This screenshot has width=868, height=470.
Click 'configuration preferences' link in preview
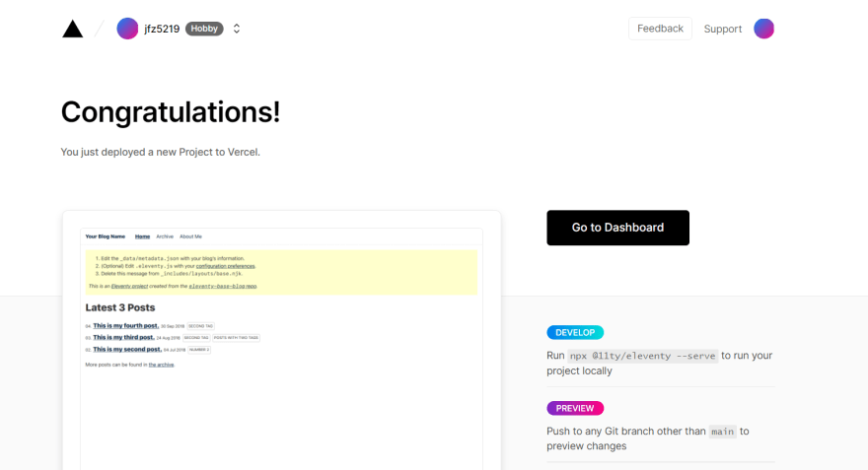(225, 266)
